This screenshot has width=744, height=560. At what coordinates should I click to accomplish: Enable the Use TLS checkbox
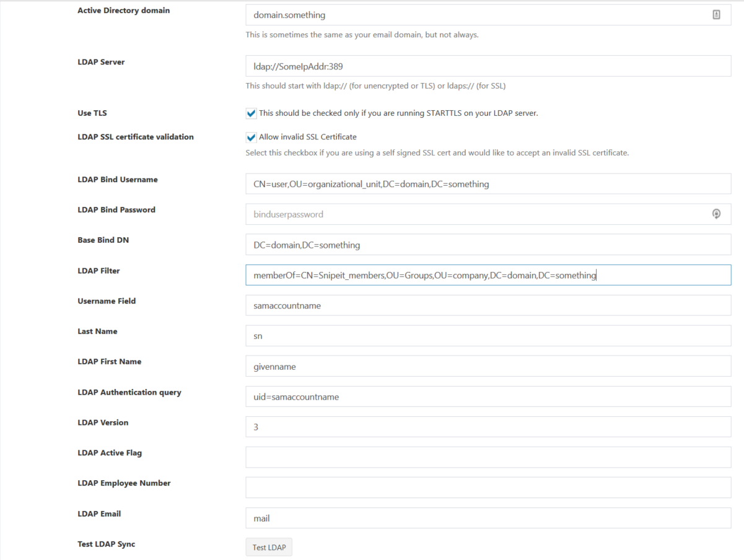(x=251, y=113)
